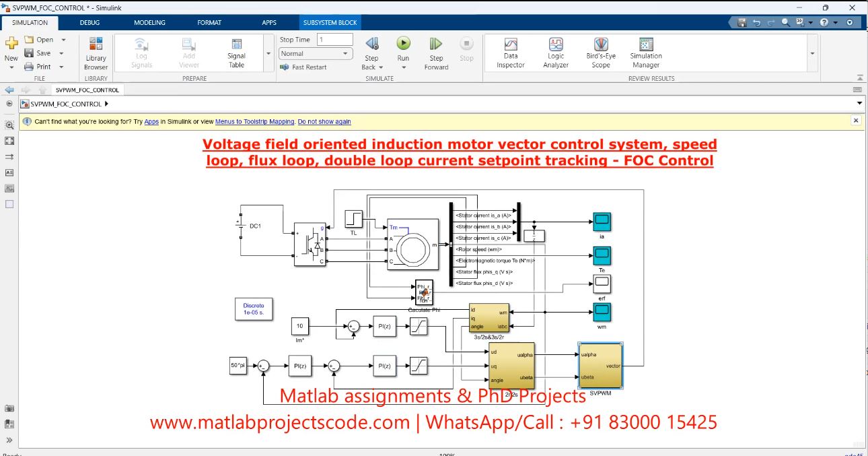Open the simulation mode Normal dropdown
This screenshot has height=456, width=868.
click(x=316, y=53)
